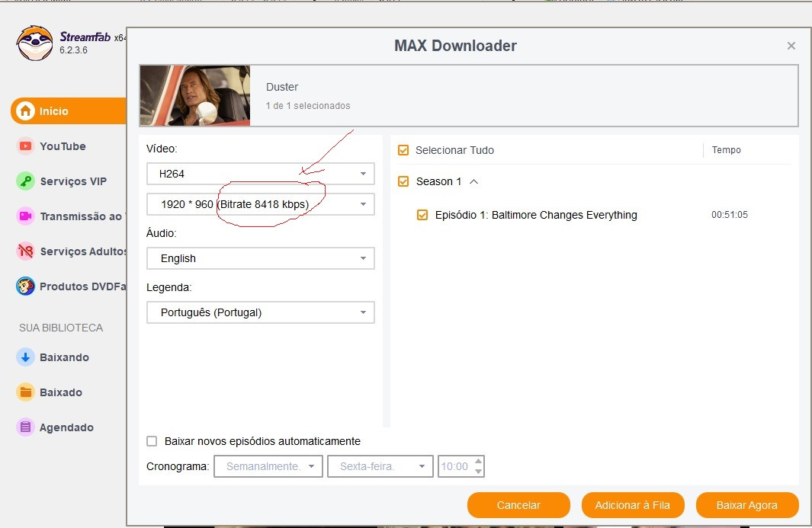Show the Baixando downloads list
Image resolution: width=812 pixels, height=528 pixels.
(64, 357)
